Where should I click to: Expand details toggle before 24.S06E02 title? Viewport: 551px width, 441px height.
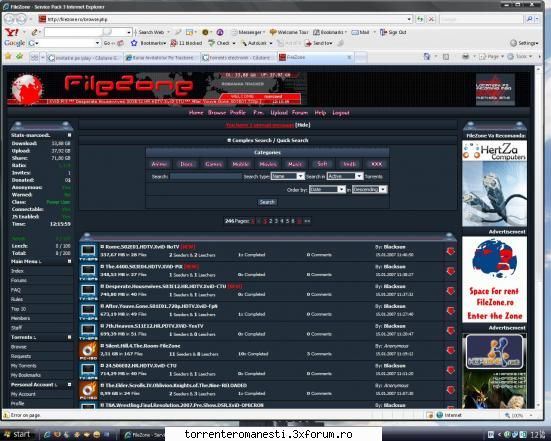click(102, 366)
